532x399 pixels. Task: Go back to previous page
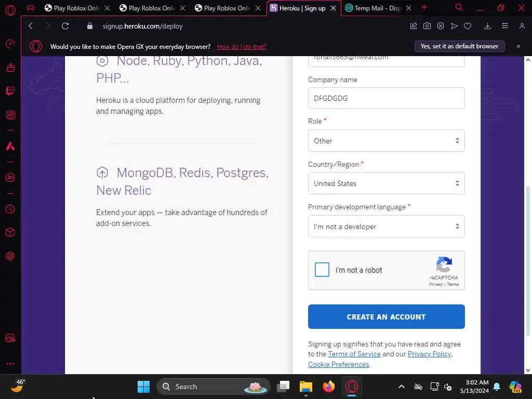[31, 26]
